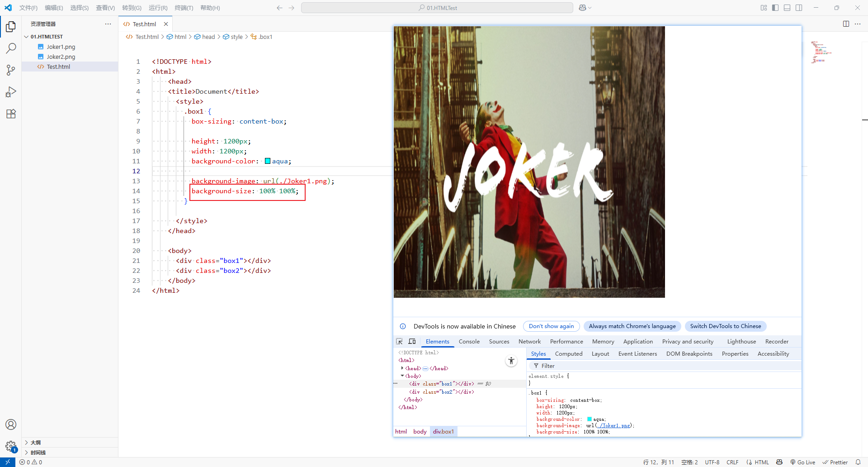Toggle secondary side bar visibility
The height and width of the screenshot is (467, 868).
tap(799, 8)
